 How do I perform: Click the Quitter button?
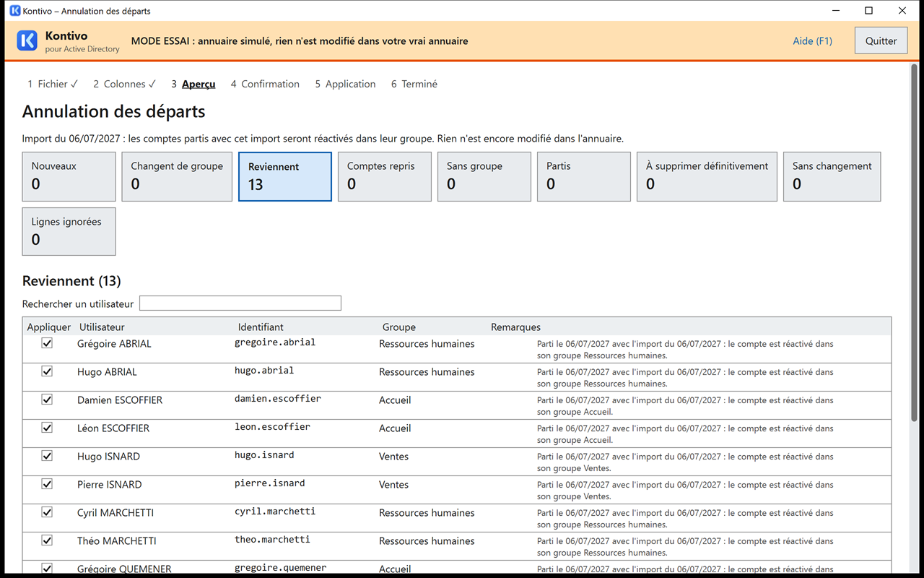click(x=881, y=40)
